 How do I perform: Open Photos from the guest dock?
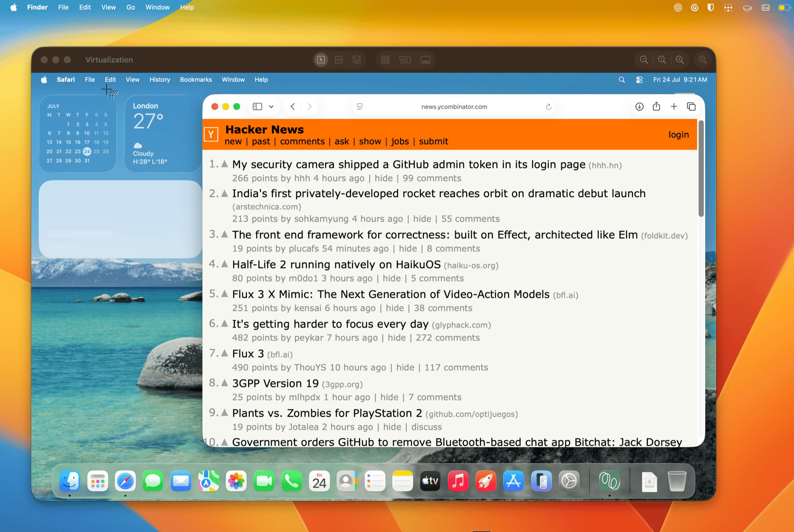(x=236, y=481)
